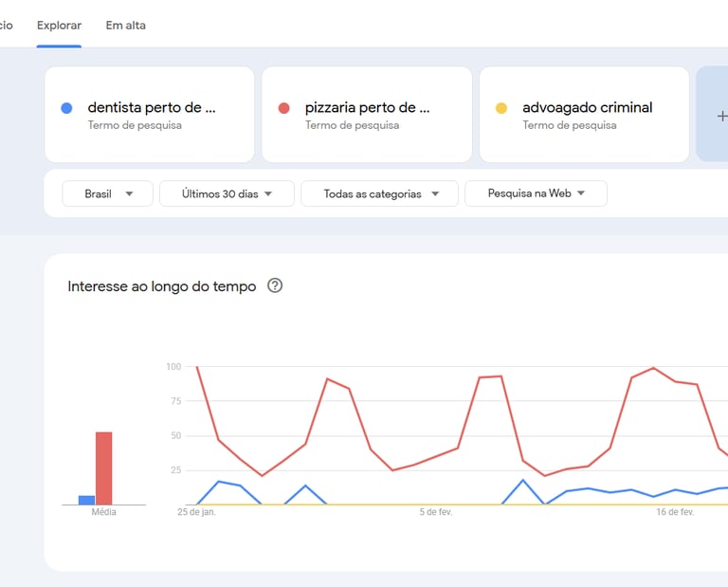
Task: Expand the Pesquisa na Web dropdown
Action: tap(536, 193)
